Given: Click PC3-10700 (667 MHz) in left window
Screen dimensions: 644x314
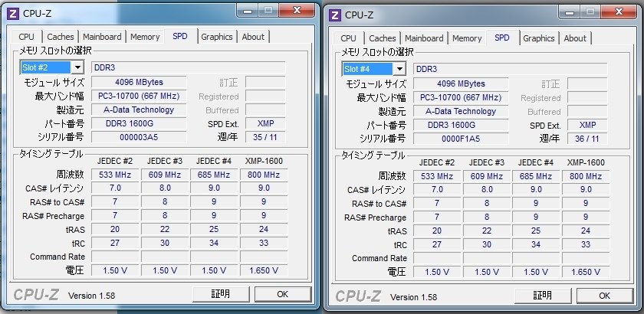Looking at the screenshot, I should coord(139,96).
